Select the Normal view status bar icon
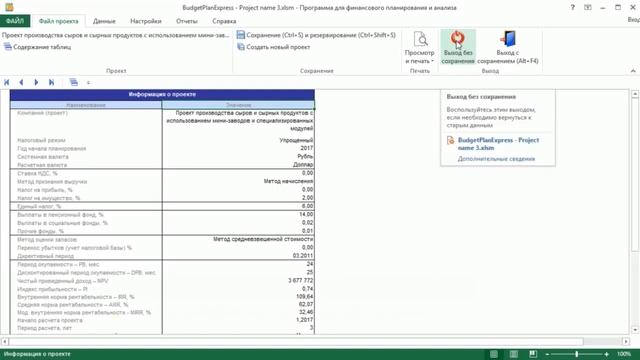 [494, 354]
